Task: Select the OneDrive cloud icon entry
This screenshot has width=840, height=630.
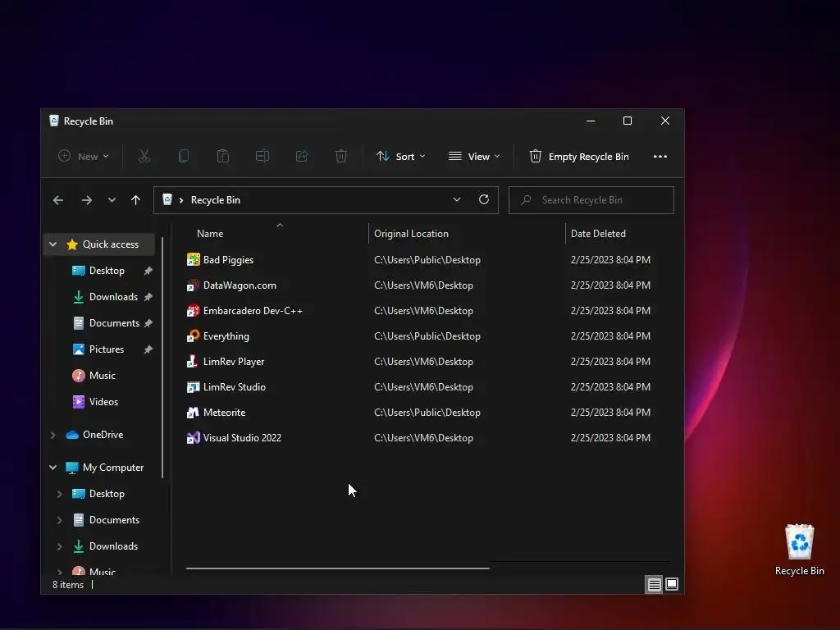Action: point(72,435)
